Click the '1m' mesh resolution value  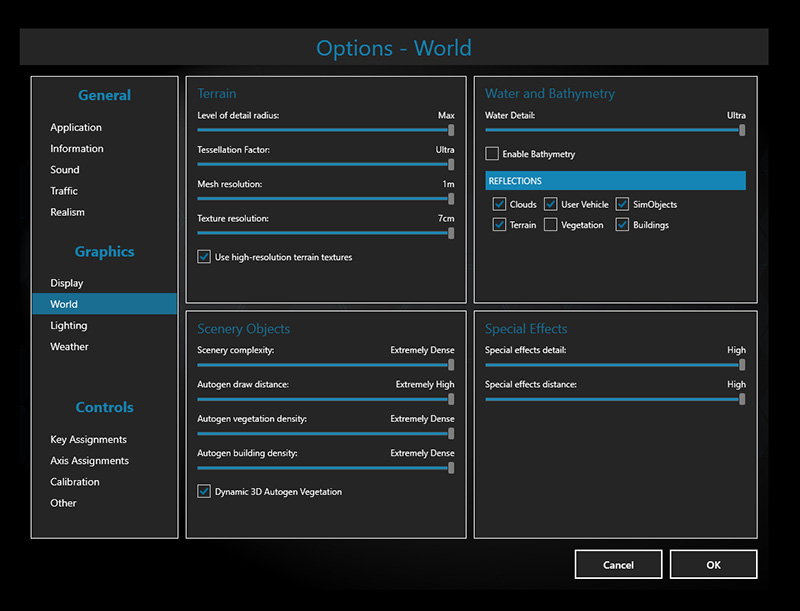point(448,184)
